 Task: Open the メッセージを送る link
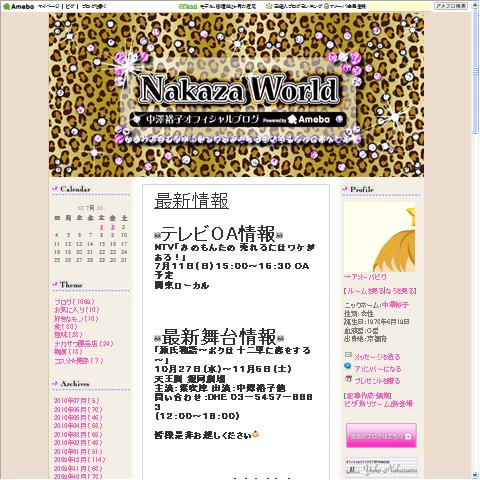tap(377, 357)
